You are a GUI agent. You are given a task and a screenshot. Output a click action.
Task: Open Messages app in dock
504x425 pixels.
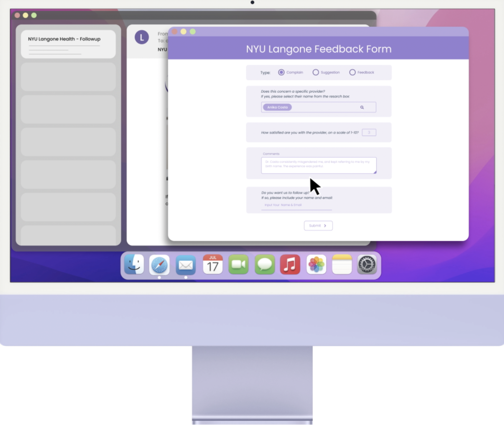coord(264,264)
